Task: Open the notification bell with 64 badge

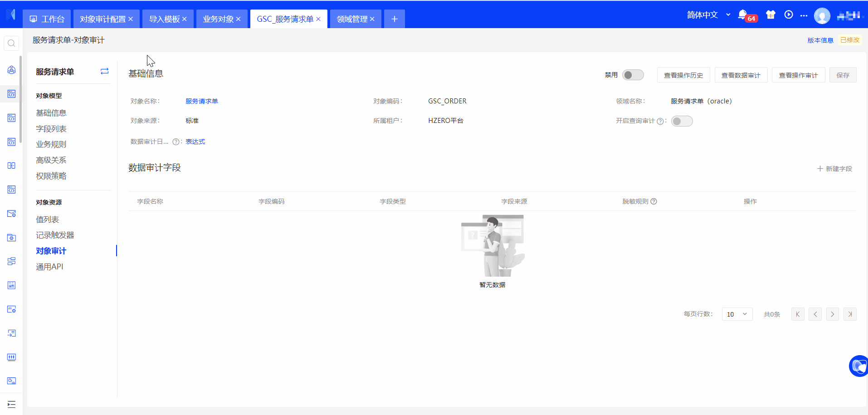Action: [x=747, y=16]
